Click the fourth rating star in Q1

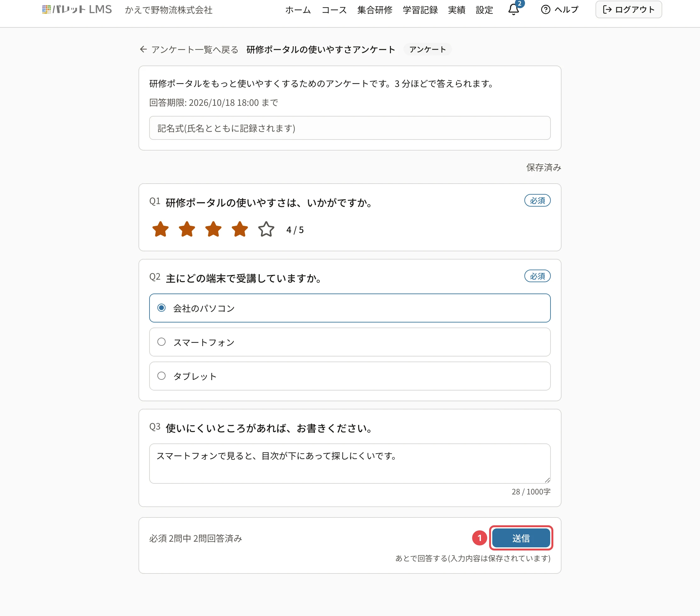pyautogui.click(x=240, y=229)
